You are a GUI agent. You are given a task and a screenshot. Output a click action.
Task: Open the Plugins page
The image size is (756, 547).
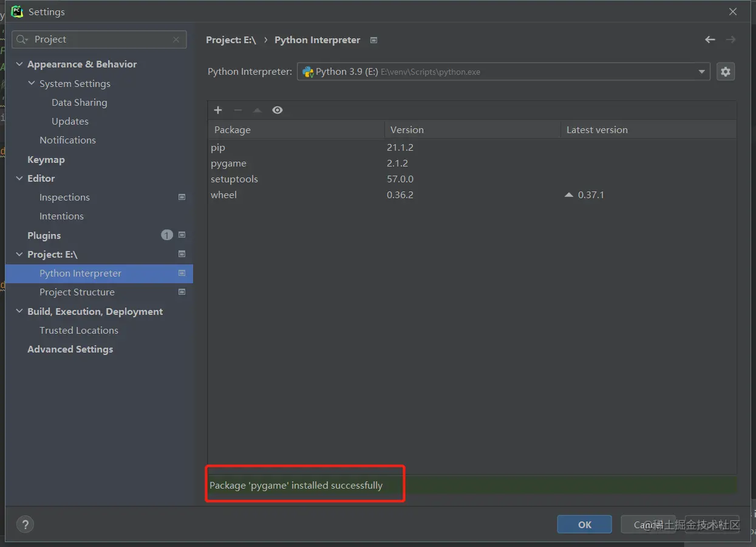pyautogui.click(x=44, y=235)
